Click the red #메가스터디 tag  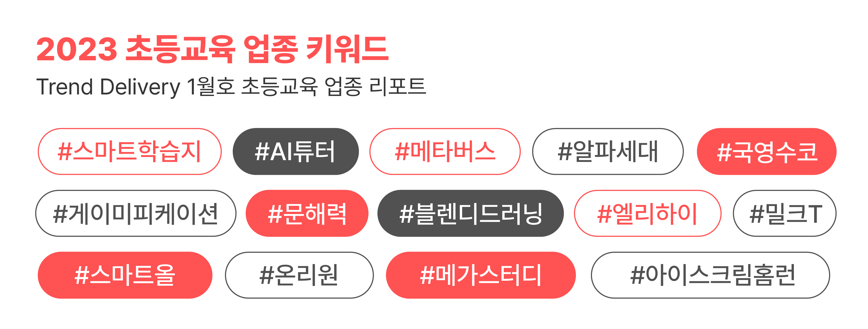coord(481,275)
